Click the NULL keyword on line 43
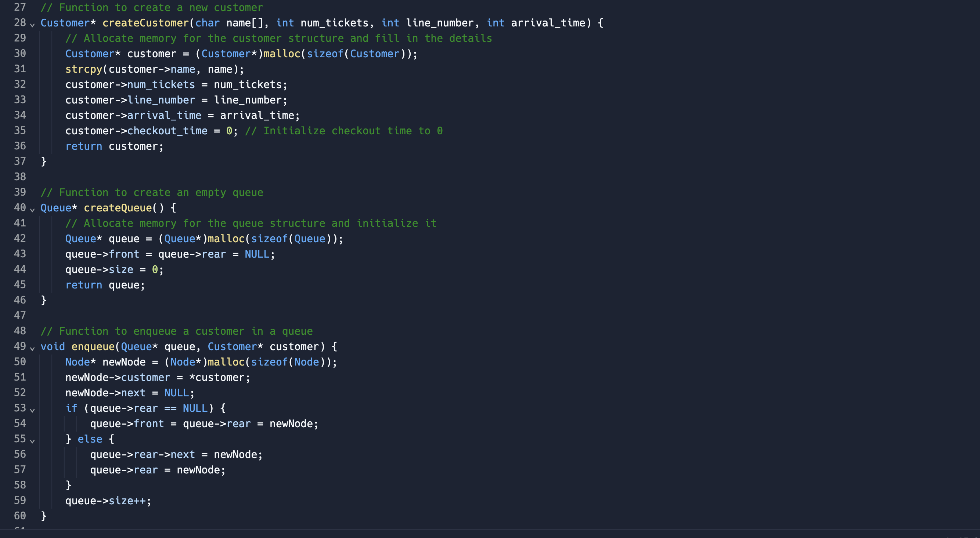Viewport: 980px width, 538px height. coord(257,254)
